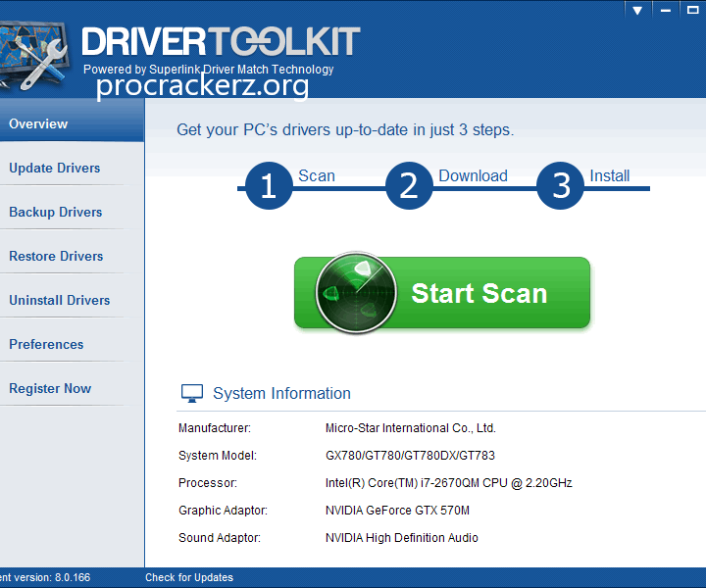Click the Driver Toolkit wrench logo
Viewport: 706px width, 588px height.
34,57
